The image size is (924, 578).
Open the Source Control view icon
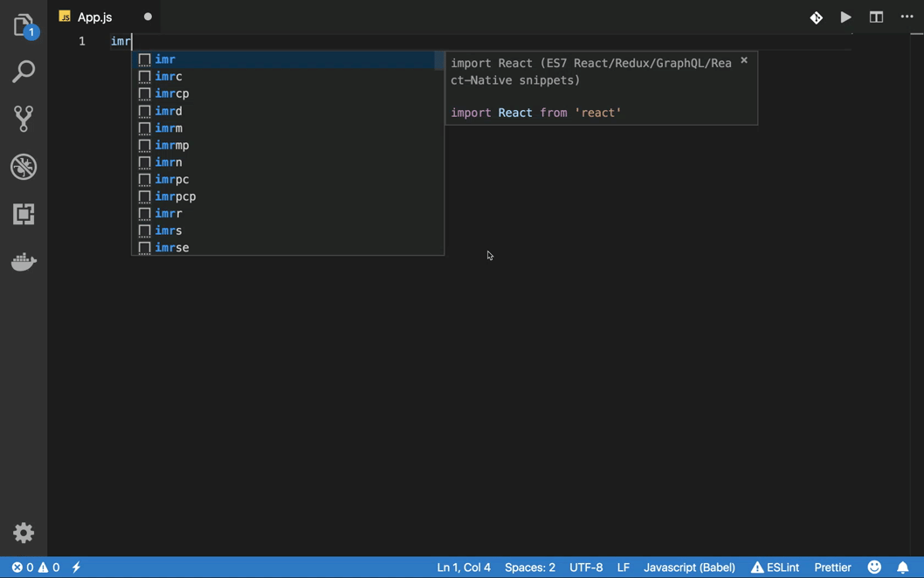(x=24, y=119)
